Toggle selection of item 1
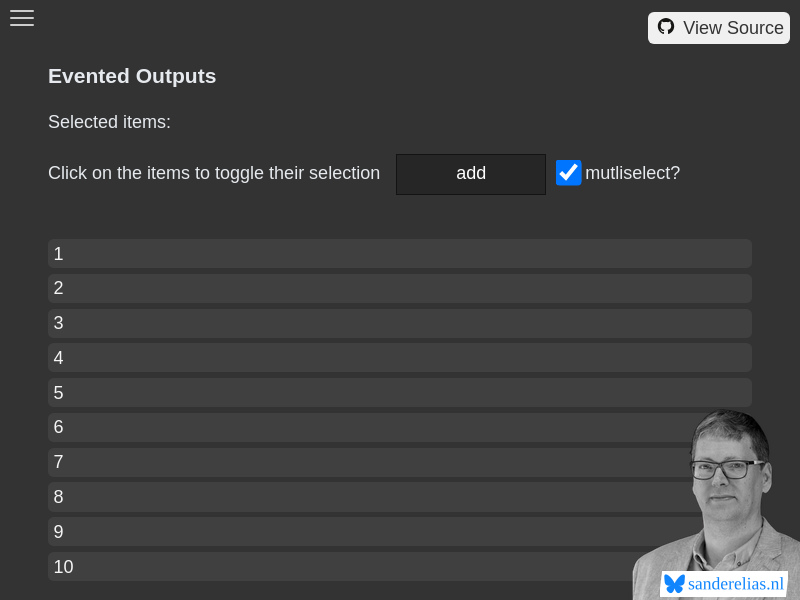The width and height of the screenshot is (800, 600). pos(400,253)
